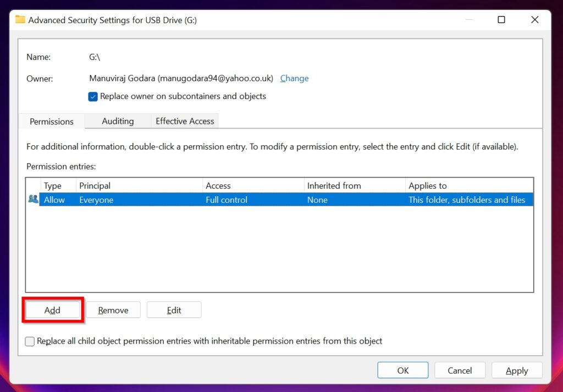Enable Replace all child object permission entries
The height and width of the screenshot is (392, 563).
30,341
